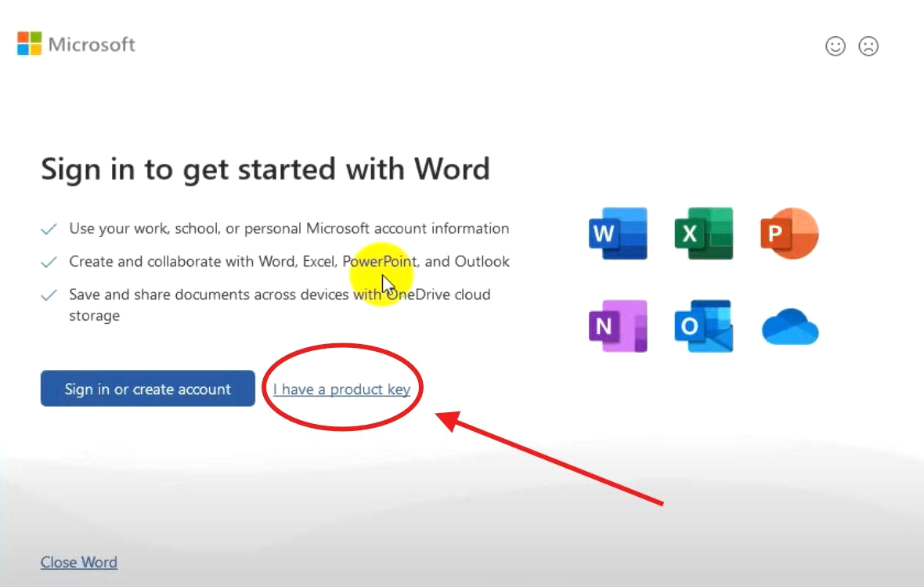Open the I have a product key link
The height and width of the screenshot is (587, 924).
(x=342, y=389)
